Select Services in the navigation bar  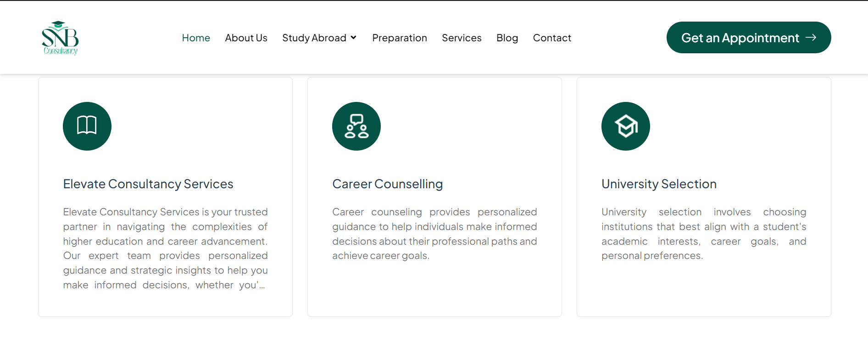point(462,38)
